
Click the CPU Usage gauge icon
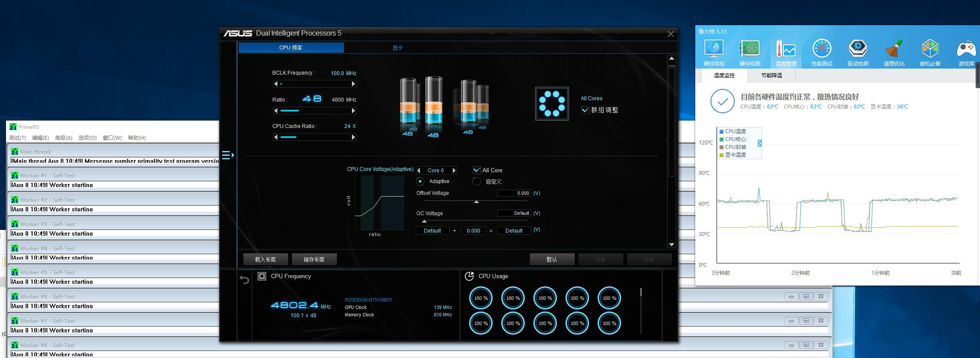469,276
